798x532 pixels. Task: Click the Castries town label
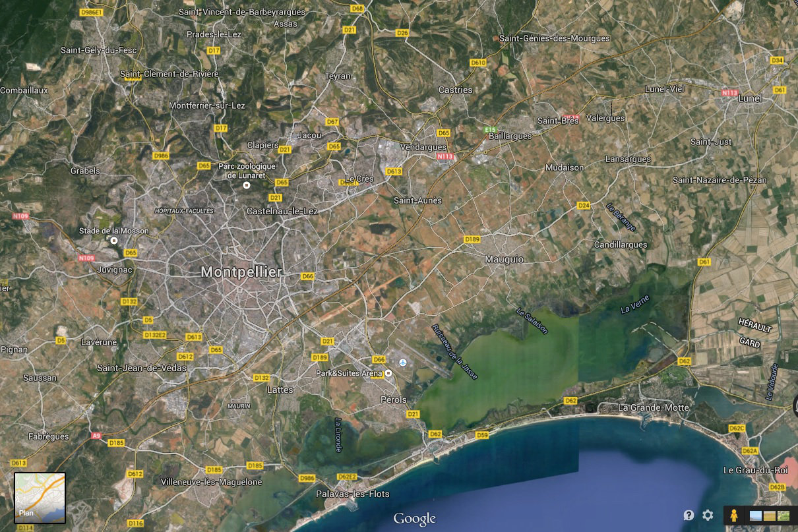(x=456, y=90)
